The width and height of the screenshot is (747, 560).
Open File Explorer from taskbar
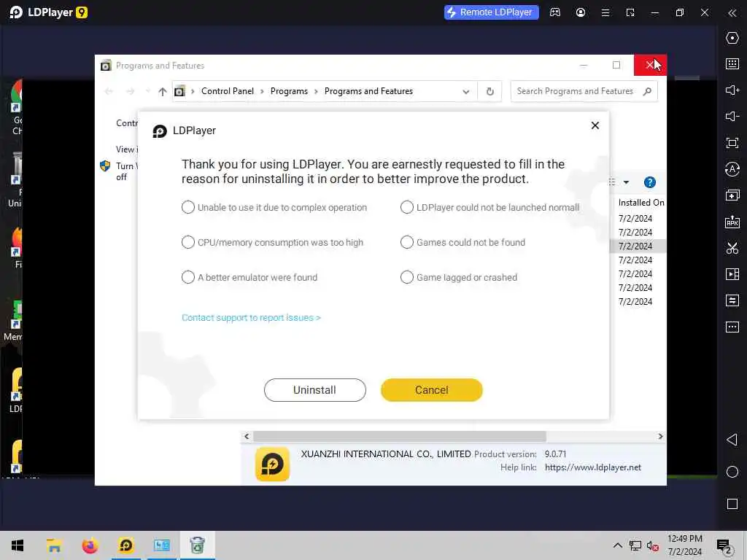[x=54, y=545]
